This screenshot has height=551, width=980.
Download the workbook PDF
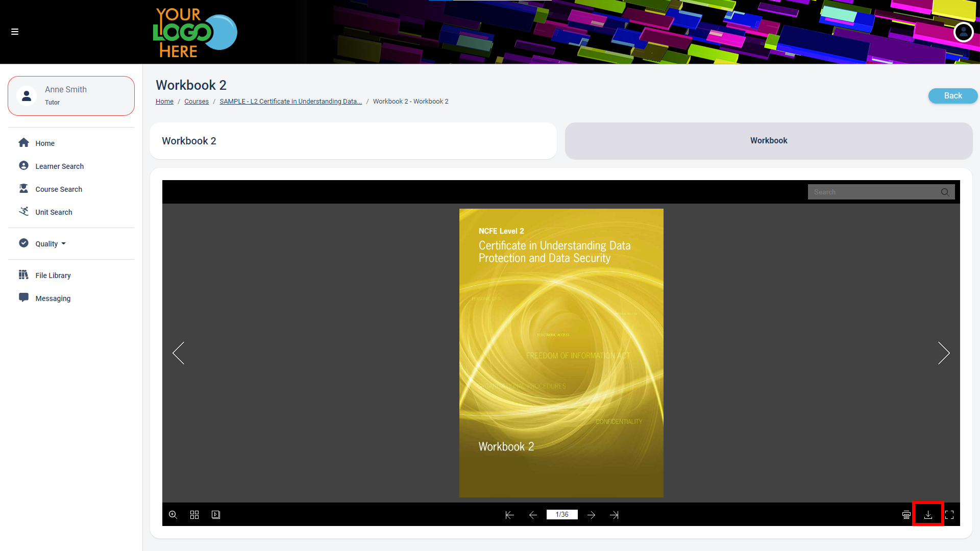pos(928,515)
